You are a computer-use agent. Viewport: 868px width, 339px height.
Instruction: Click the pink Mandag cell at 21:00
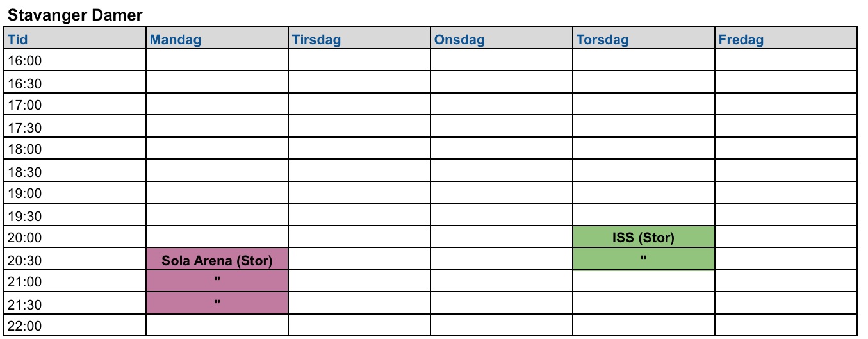click(x=217, y=281)
